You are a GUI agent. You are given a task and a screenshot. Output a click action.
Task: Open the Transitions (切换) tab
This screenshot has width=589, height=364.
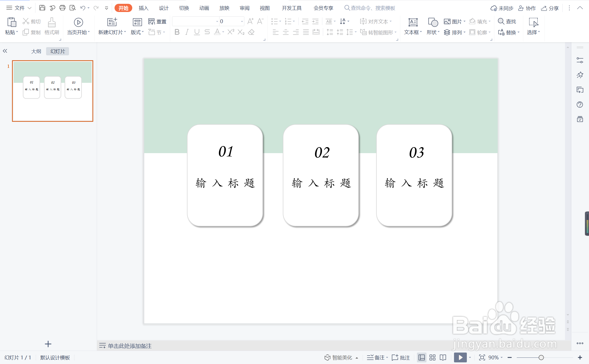click(x=184, y=8)
